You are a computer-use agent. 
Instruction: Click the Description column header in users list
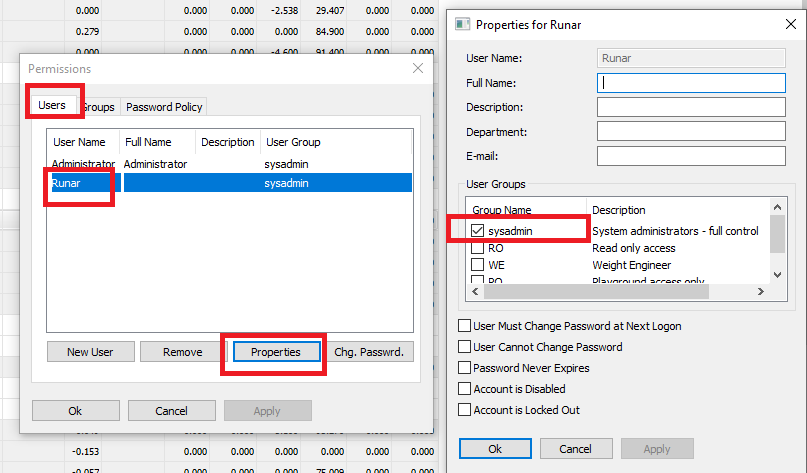[227, 142]
